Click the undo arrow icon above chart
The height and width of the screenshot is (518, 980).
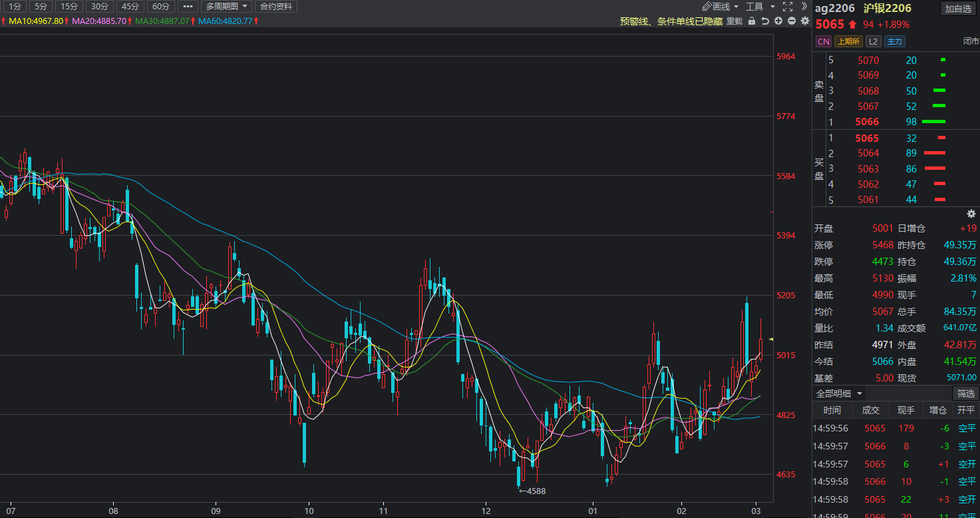click(765, 21)
